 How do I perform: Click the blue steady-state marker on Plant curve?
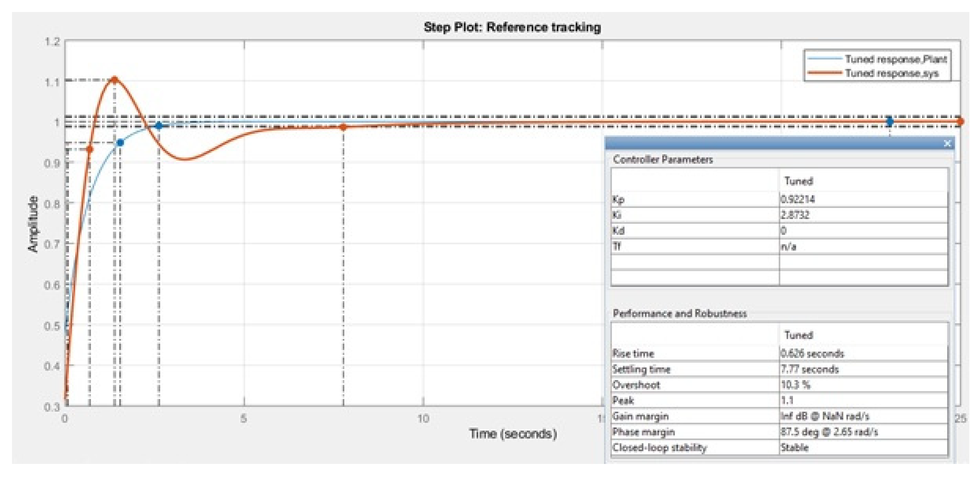click(x=889, y=122)
